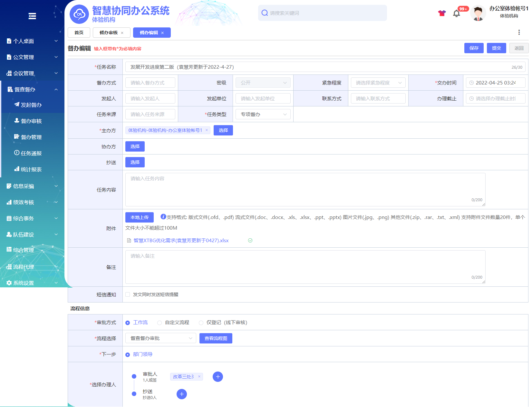Check the 发文同时发送短信提醒 checkbox
Viewport: 532px width, 407px height.
pyautogui.click(x=128, y=294)
